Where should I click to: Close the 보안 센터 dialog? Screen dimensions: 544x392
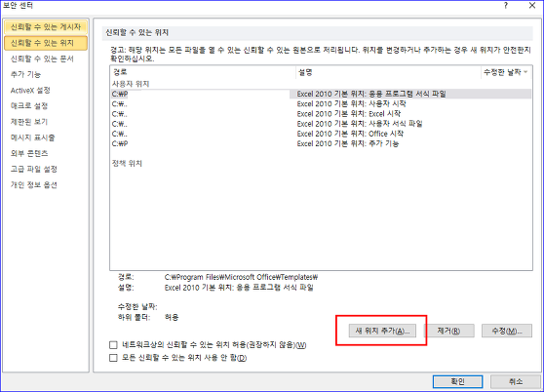pyautogui.click(x=532, y=6)
